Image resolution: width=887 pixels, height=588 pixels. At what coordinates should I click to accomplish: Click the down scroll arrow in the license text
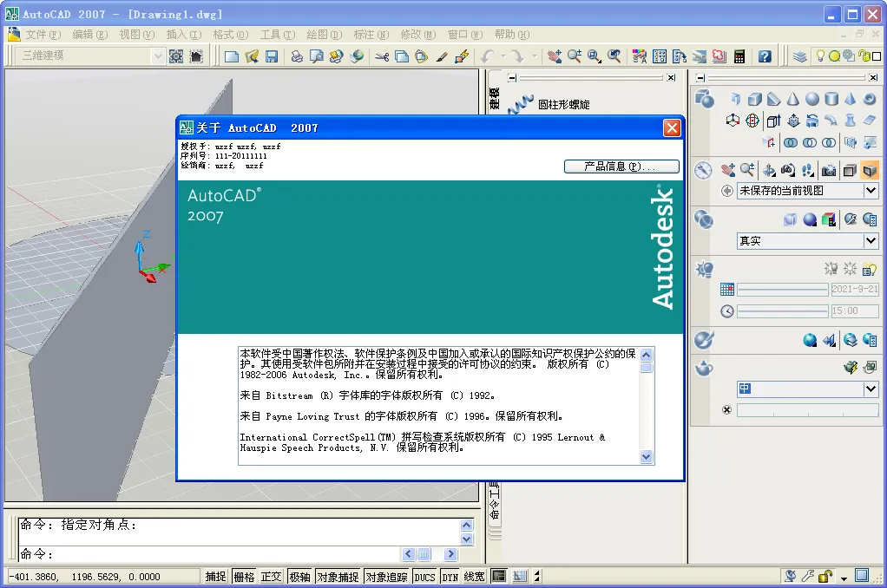645,457
